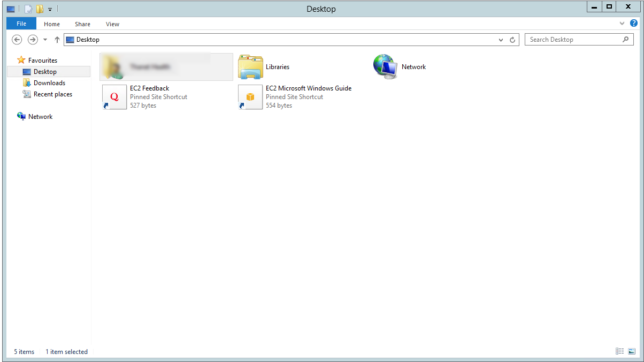Open the File menu

[x=21, y=24]
